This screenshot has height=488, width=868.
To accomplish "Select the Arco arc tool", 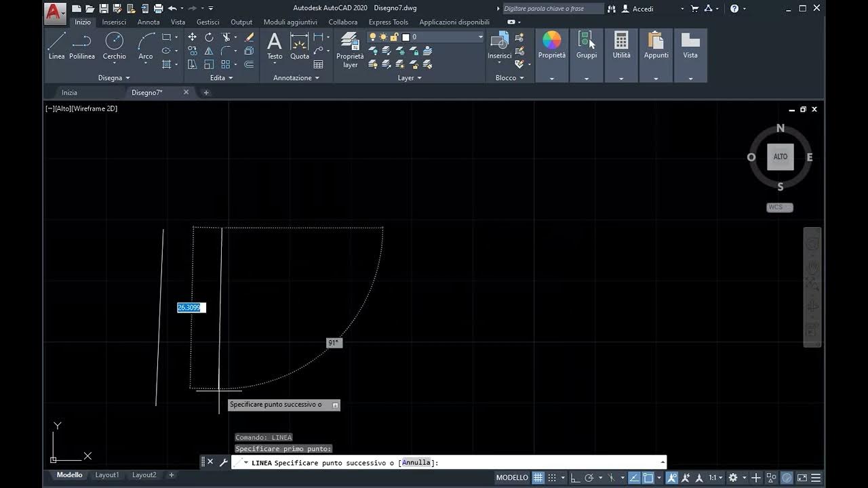I will (x=146, y=45).
